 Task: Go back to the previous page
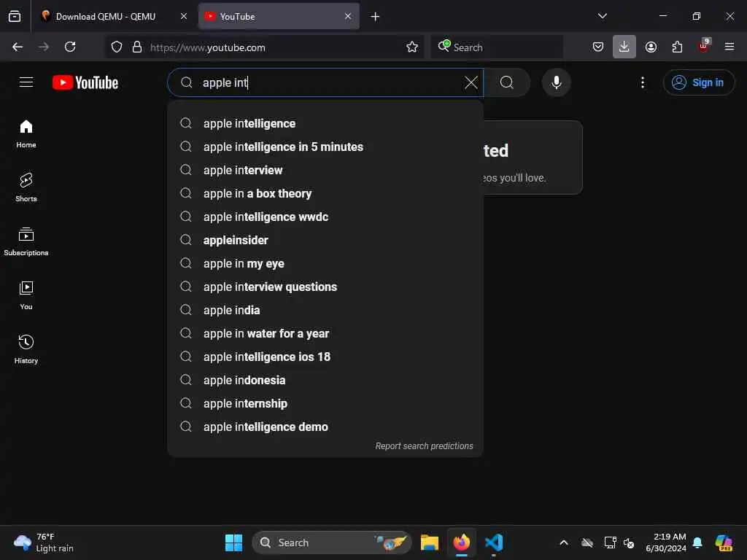(18, 47)
